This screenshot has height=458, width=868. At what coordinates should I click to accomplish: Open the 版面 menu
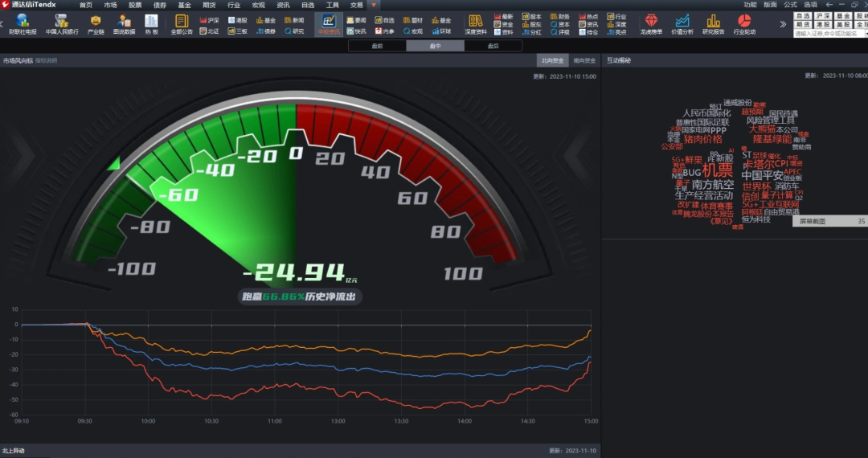click(x=770, y=5)
